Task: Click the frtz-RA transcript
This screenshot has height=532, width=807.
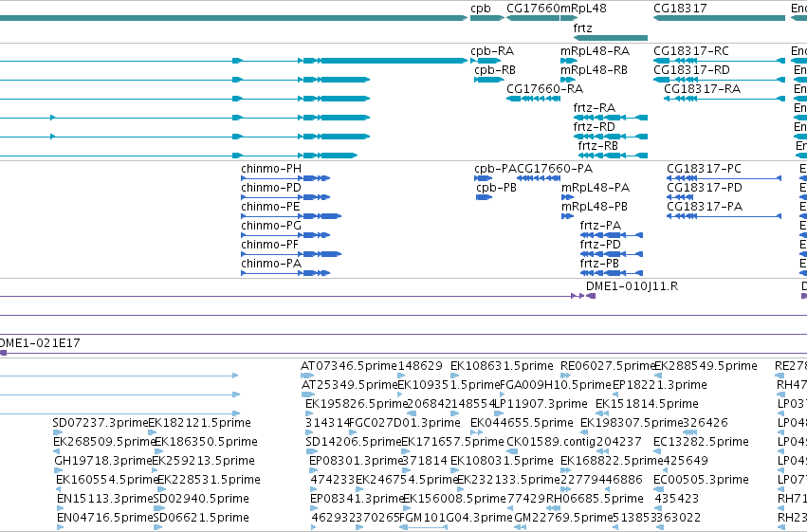Action: 611,118
